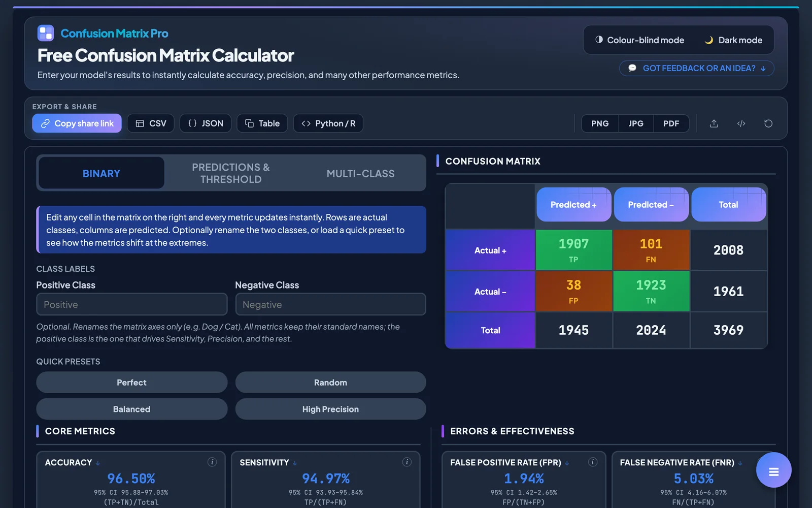Expand the FNR arrow indicator
The image size is (812, 508).
point(740,463)
